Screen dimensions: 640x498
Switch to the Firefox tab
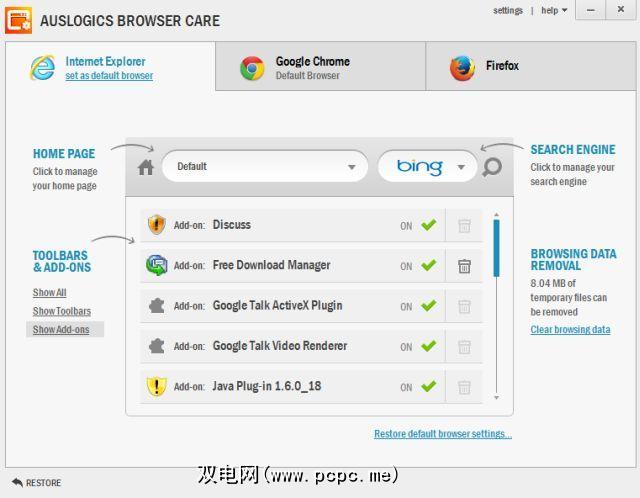531,66
